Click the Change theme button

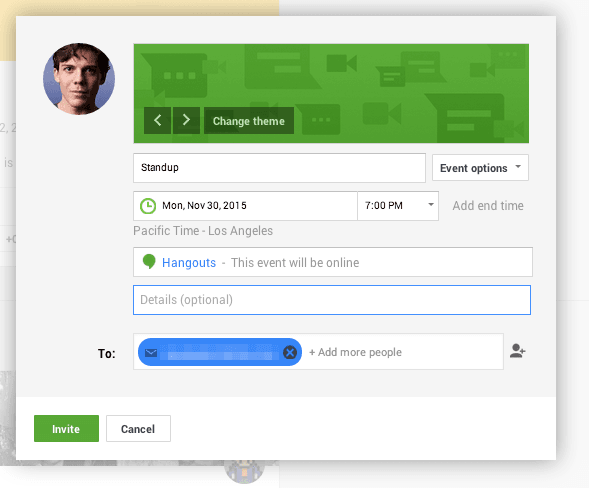[249, 121]
